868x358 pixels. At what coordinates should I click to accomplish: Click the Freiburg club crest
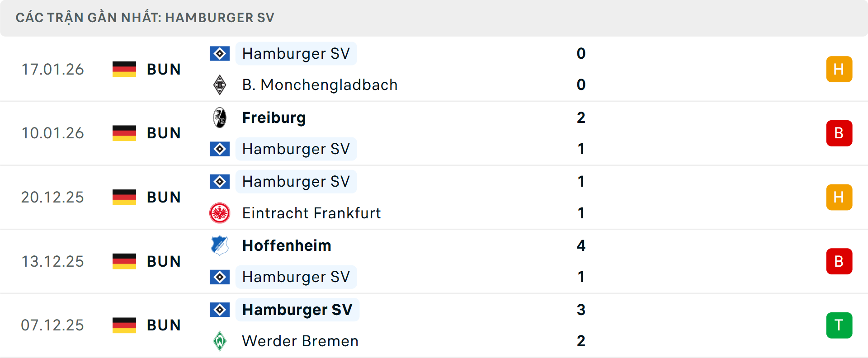220,118
